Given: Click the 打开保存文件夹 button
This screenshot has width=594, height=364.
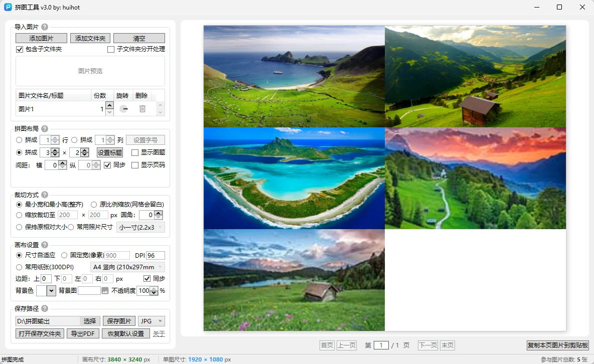Looking at the screenshot, I should coord(40,334).
